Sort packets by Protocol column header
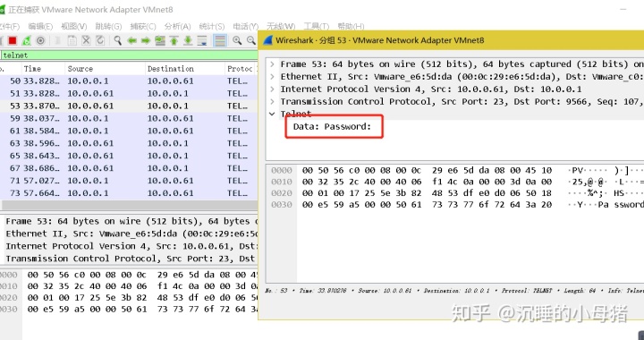Image resolution: width=644 pixels, height=340 pixels. [240, 69]
